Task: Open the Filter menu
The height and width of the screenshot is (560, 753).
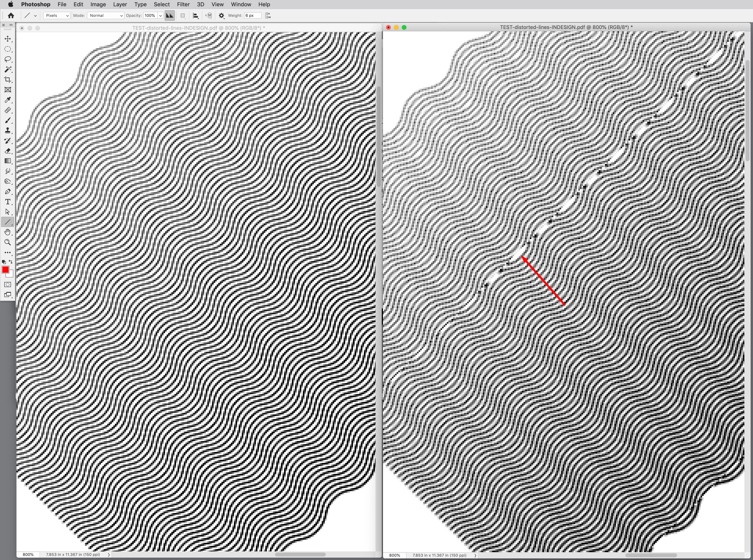Action: coord(183,5)
